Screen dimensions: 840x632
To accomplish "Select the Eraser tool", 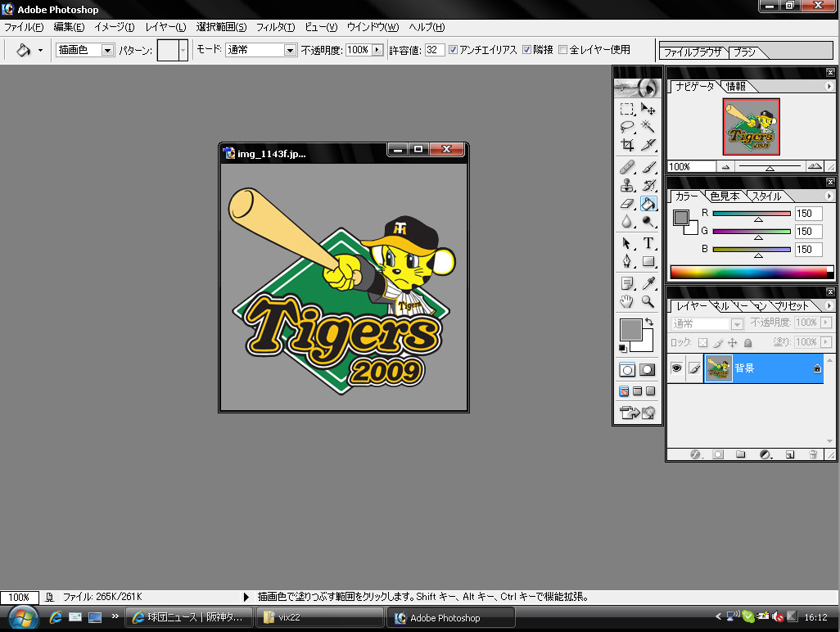I will pos(627,204).
